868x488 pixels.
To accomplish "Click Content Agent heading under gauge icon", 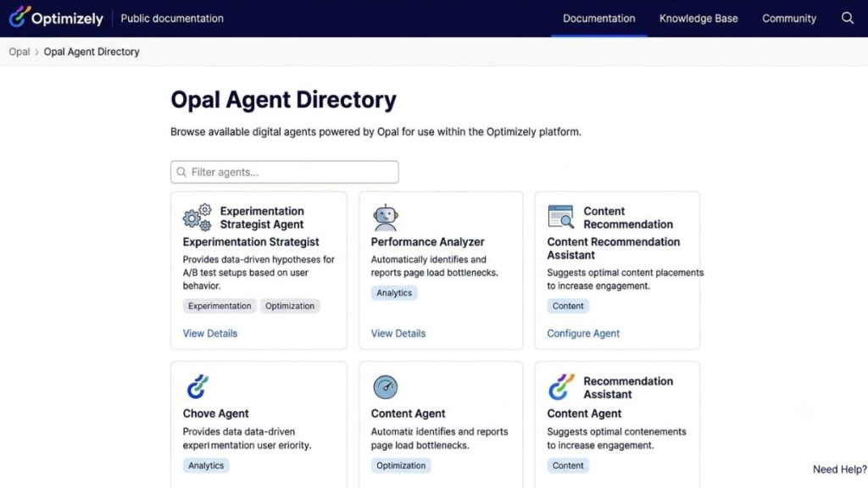I will (x=408, y=413).
